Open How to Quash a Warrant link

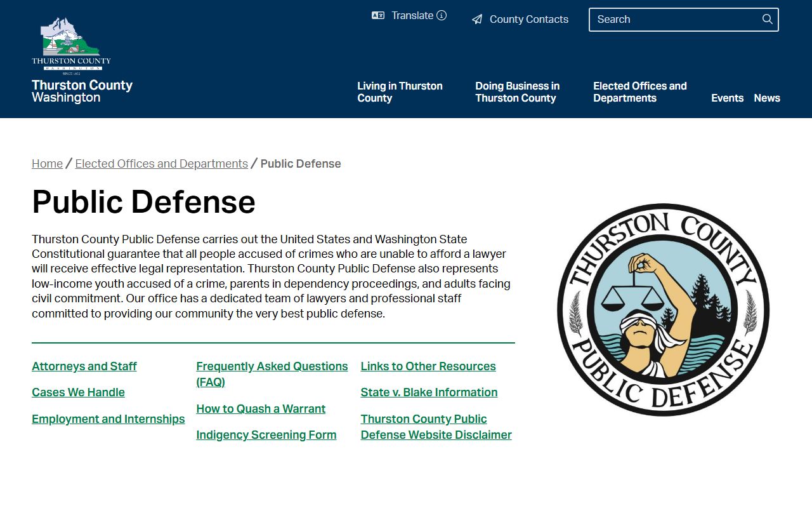(x=261, y=409)
